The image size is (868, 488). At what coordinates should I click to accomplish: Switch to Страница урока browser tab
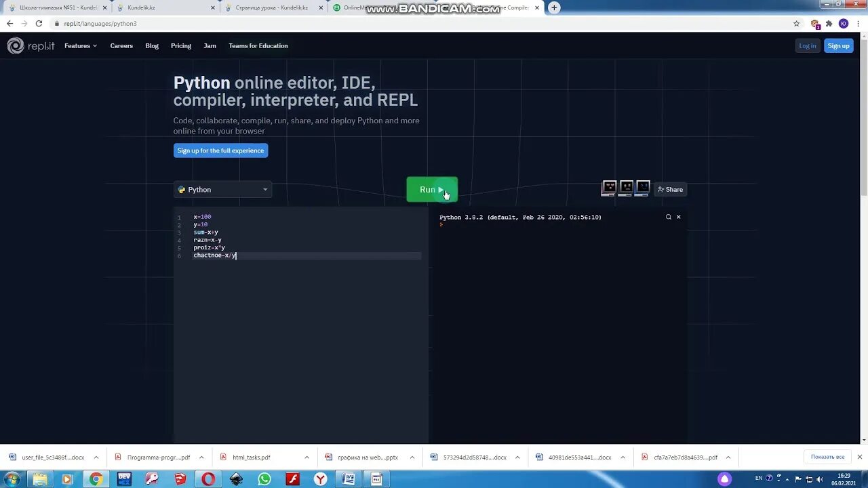coord(273,7)
